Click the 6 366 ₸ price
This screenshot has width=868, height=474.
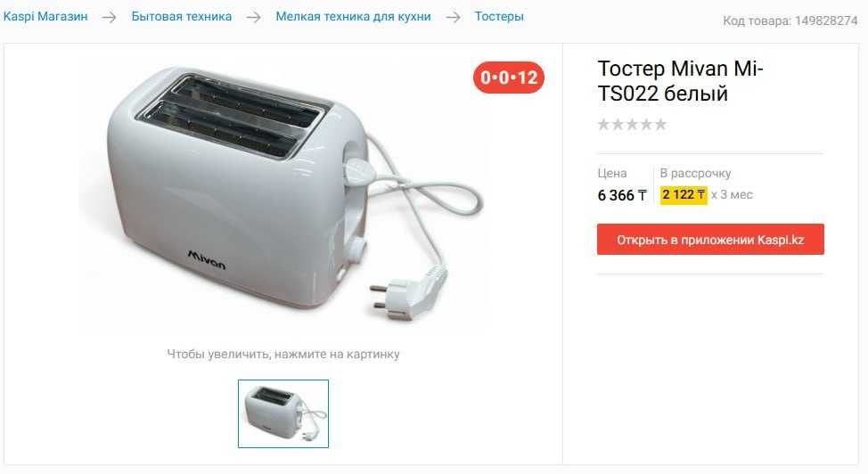point(622,195)
